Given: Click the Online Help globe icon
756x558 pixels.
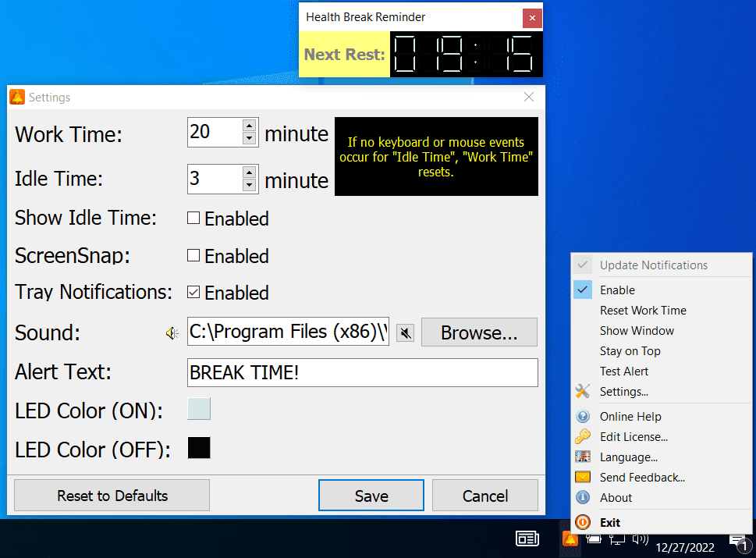Looking at the screenshot, I should (583, 416).
